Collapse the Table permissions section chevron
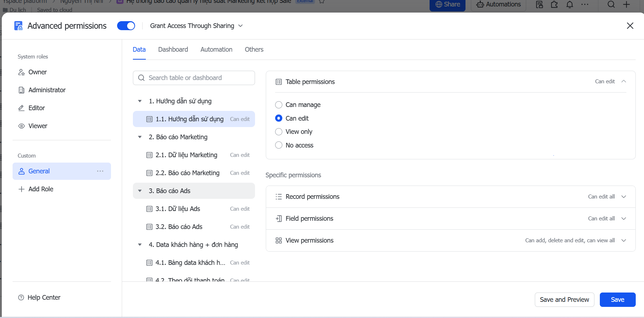This screenshot has height=318, width=644. (624, 81)
